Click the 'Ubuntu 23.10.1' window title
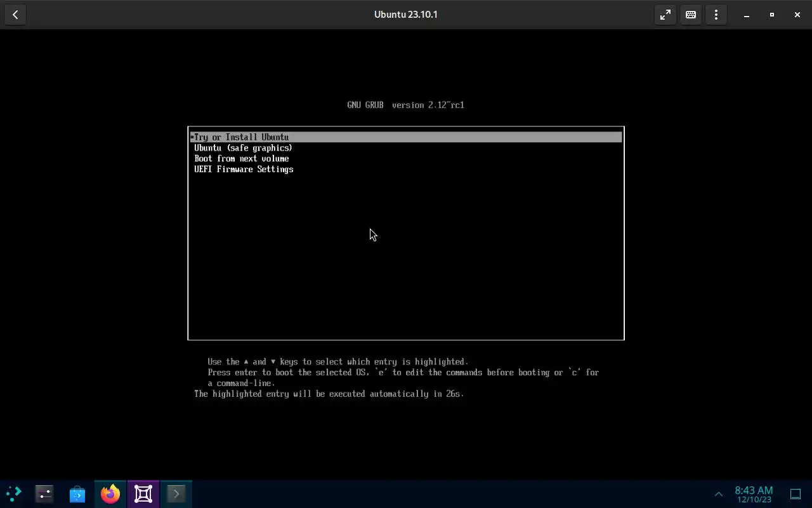This screenshot has width=812, height=508. coord(406,15)
